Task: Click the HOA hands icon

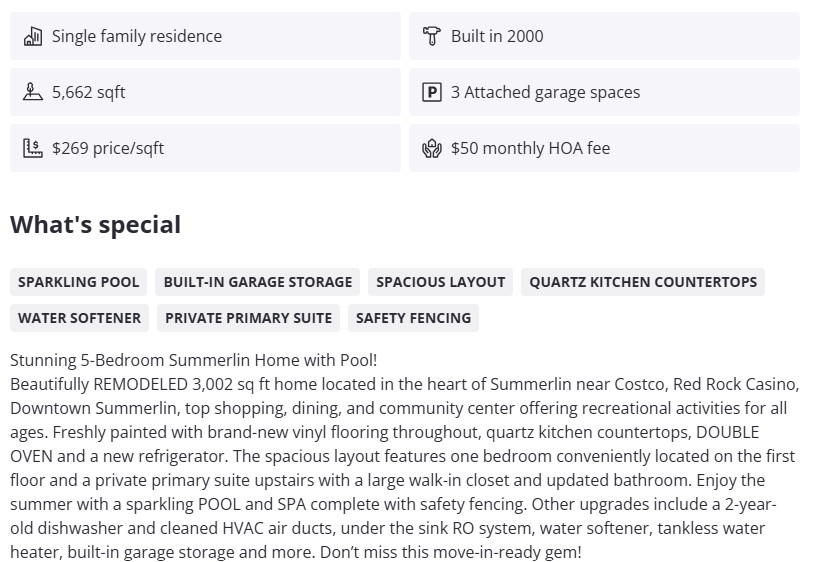Action: click(x=432, y=149)
